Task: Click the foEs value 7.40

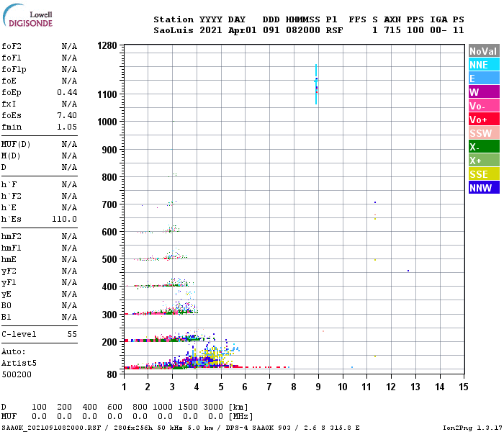Action: click(x=67, y=115)
